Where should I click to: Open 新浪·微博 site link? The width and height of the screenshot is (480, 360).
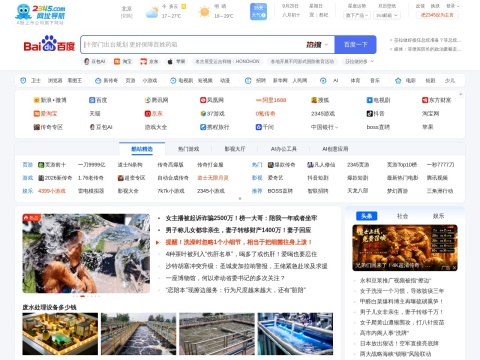[x=50, y=100]
